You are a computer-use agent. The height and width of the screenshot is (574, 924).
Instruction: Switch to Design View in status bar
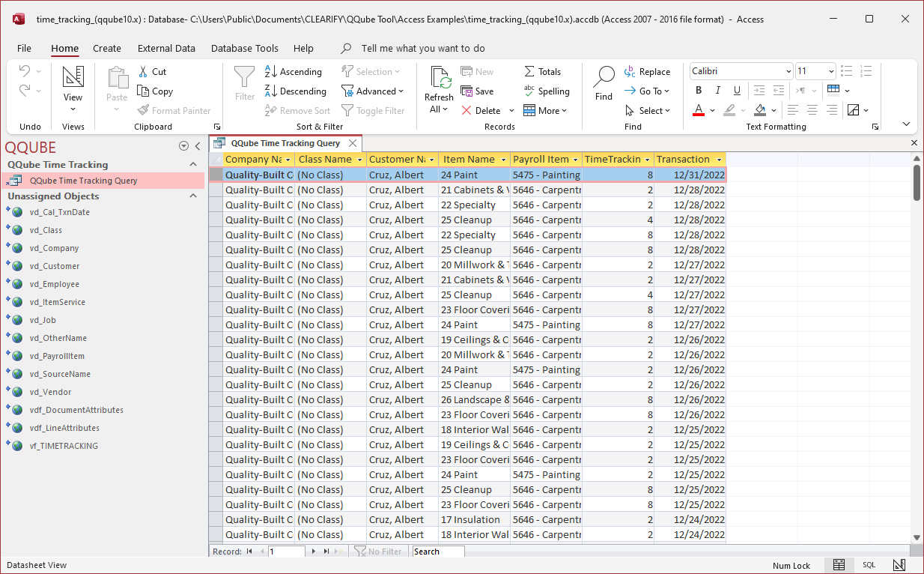pyautogui.click(x=899, y=565)
